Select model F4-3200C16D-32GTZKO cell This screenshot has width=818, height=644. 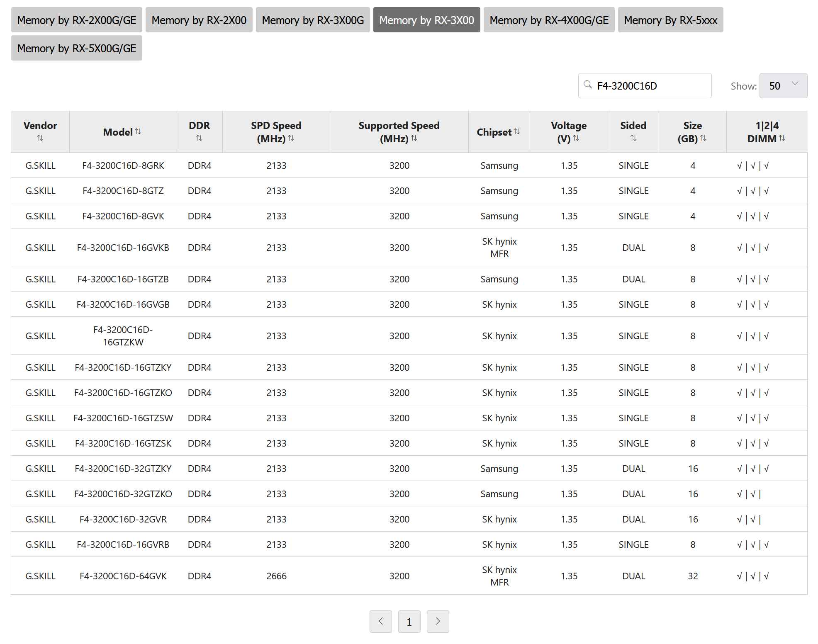(x=123, y=494)
